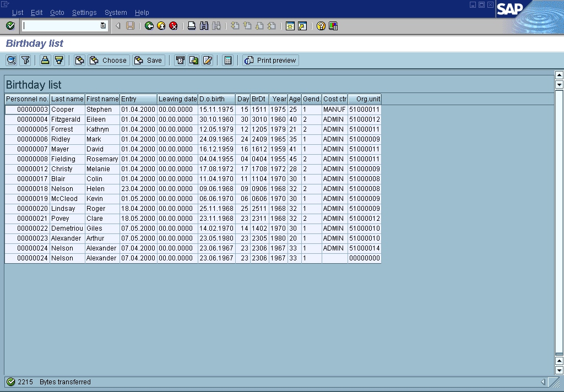This screenshot has width=564, height=392.
Task: Click the Back green arrow icon
Action: (149, 26)
